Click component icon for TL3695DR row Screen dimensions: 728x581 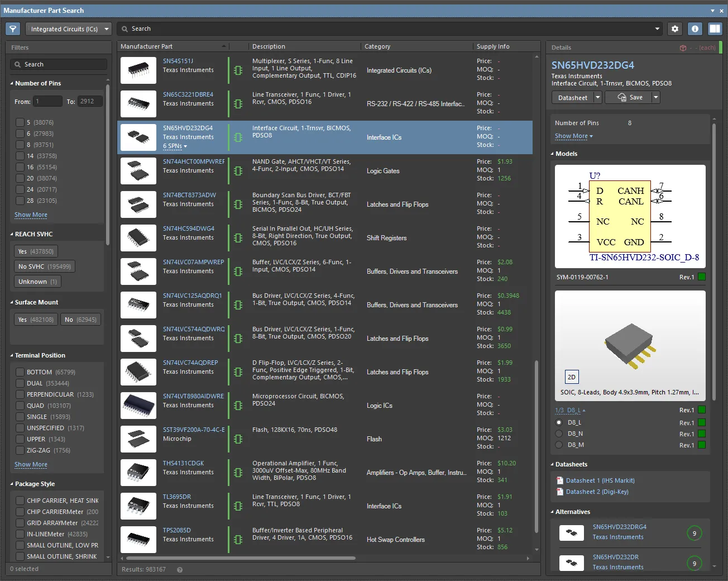click(x=238, y=506)
